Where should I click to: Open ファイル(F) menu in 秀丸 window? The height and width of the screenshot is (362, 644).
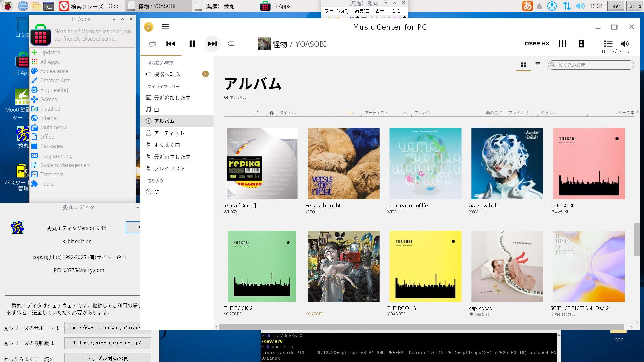tap(336, 11)
